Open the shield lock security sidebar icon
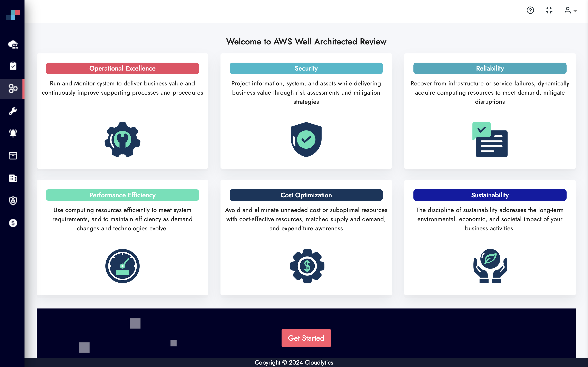The image size is (588, 367). [x=13, y=200]
